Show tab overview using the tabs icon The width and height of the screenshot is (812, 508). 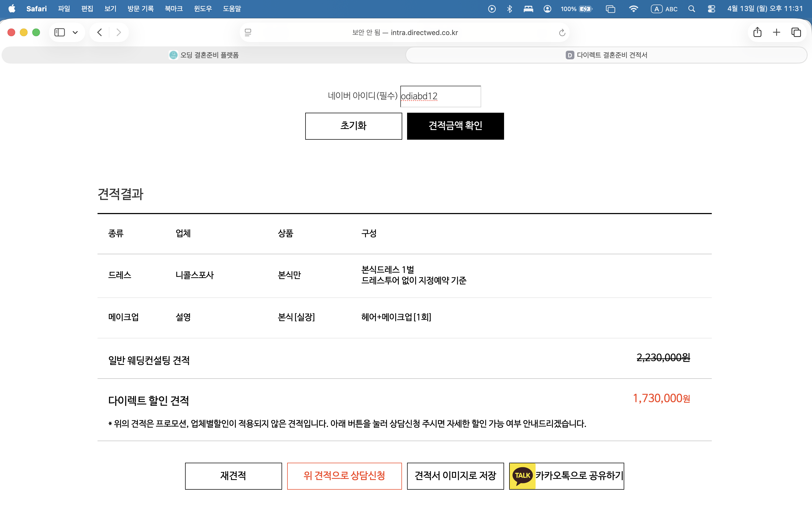coord(796,32)
